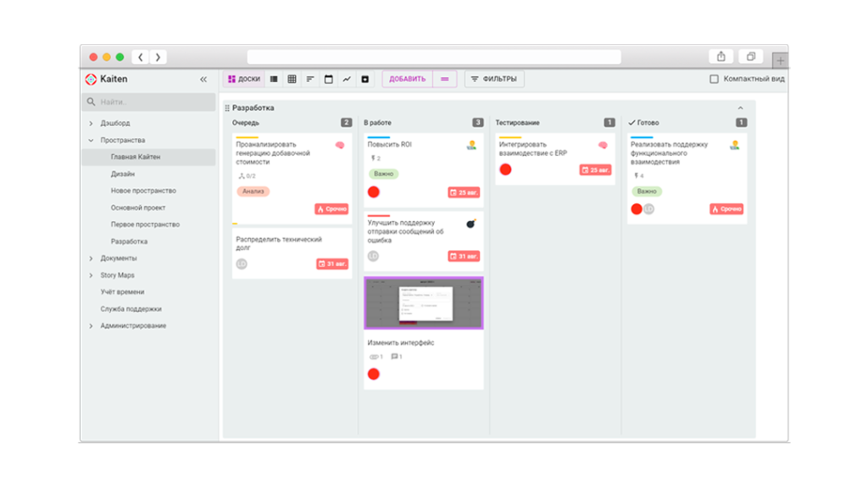The width and height of the screenshot is (868, 488).
Task: Open the chart analytics view icon
Action: tap(347, 80)
